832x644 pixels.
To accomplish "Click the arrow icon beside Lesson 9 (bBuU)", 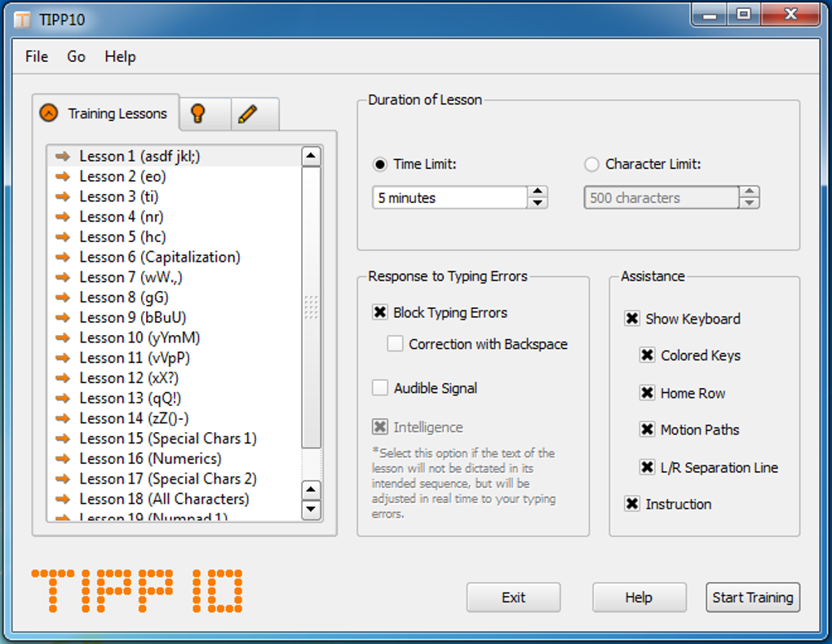I will tap(63, 317).
